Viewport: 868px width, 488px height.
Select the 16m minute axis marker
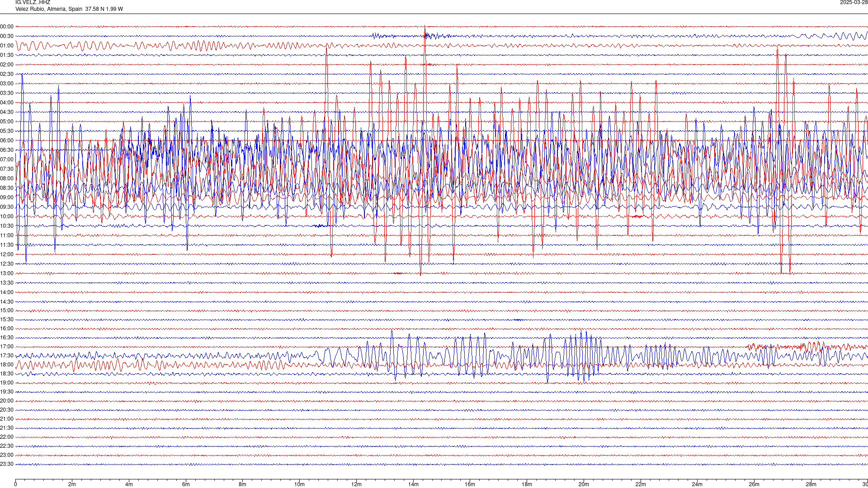pos(470,484)
